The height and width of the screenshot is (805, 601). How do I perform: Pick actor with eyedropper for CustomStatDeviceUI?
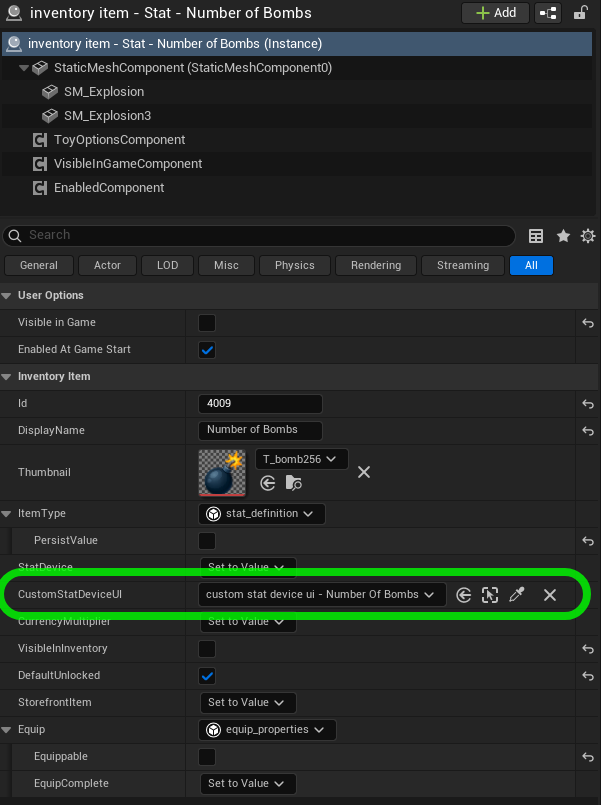[x=516, y=595]
